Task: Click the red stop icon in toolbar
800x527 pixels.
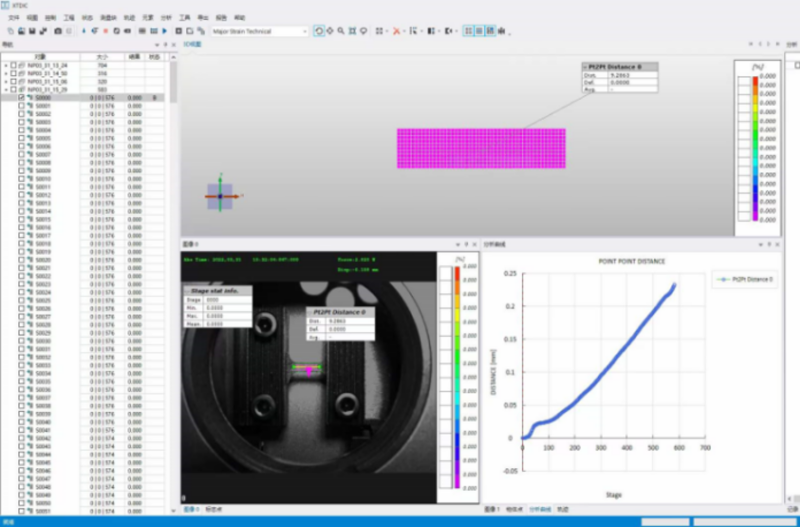Action: click(x=105, y=31)
